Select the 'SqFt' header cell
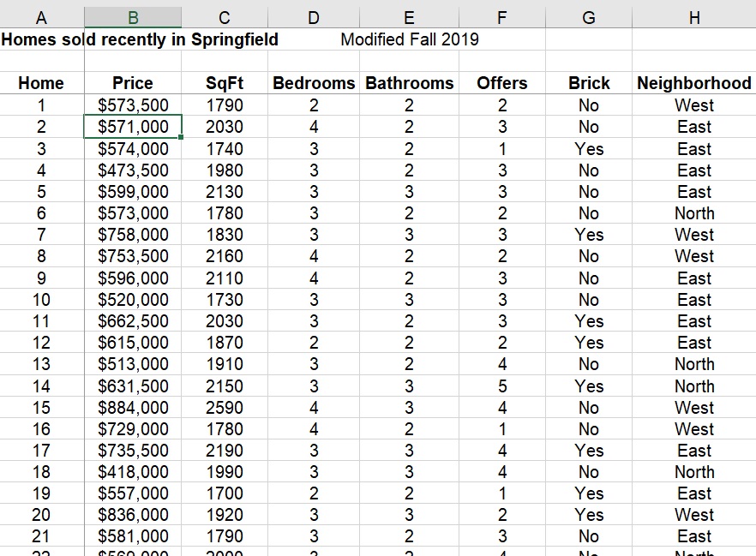This screenshot has height=556, width=756. coord(225,83)
